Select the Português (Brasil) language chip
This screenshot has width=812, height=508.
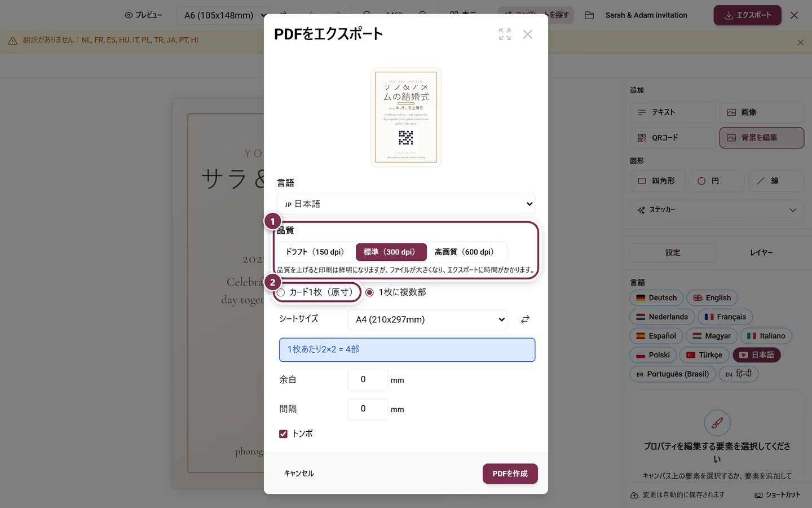click(x=673, y=374)
